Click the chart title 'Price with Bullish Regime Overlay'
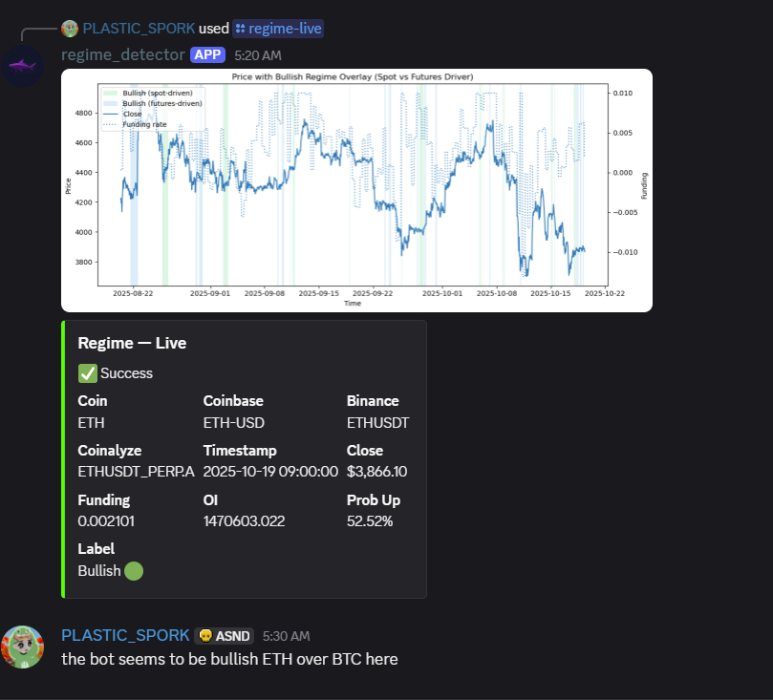 click(x=353, y=76)
